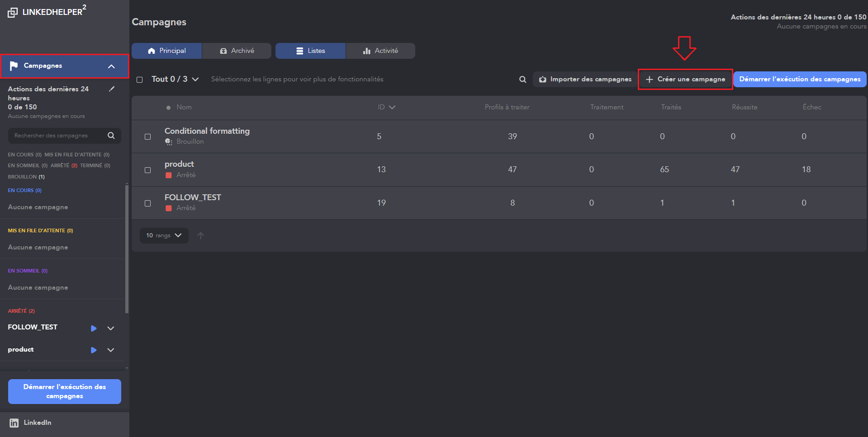Click the sidebar vertical scrollbar

pyautogui.click(x=127, y=249)
